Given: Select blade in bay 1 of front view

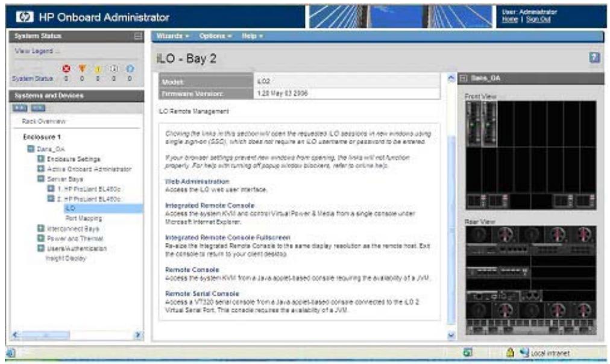Looking at the screenshot, I should click(x=473, y=124).
